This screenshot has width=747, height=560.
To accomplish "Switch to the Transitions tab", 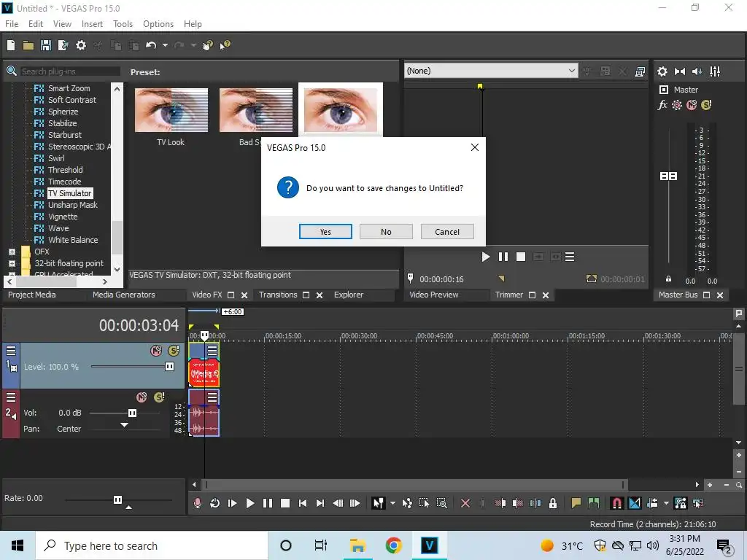I will click(x=278, y=295).
